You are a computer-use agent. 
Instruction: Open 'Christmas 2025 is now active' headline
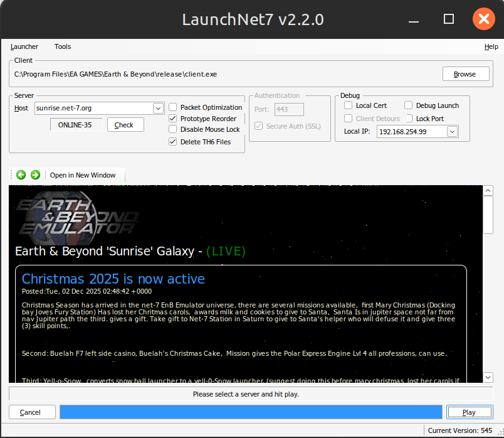pos(113,279)
